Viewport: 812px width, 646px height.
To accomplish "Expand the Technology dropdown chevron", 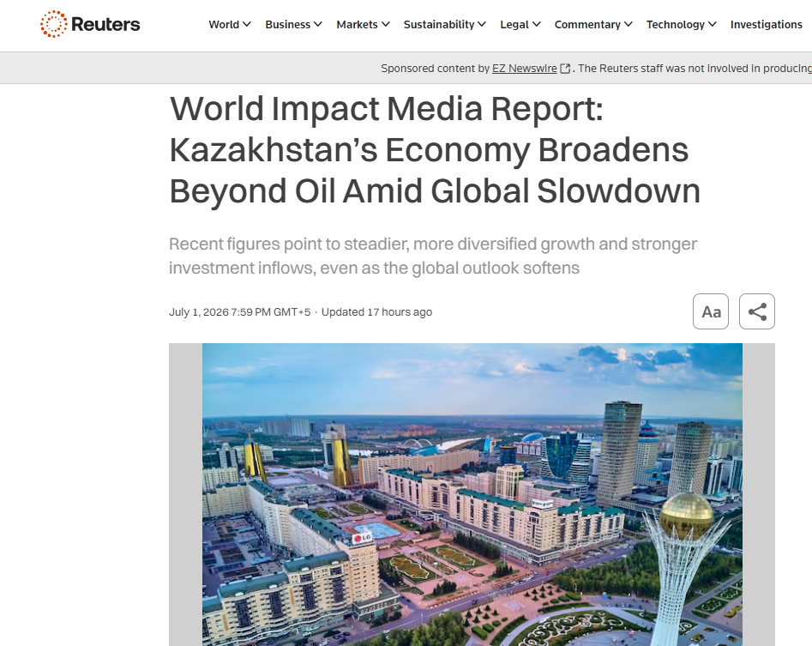I will click(x=713, y=24).
